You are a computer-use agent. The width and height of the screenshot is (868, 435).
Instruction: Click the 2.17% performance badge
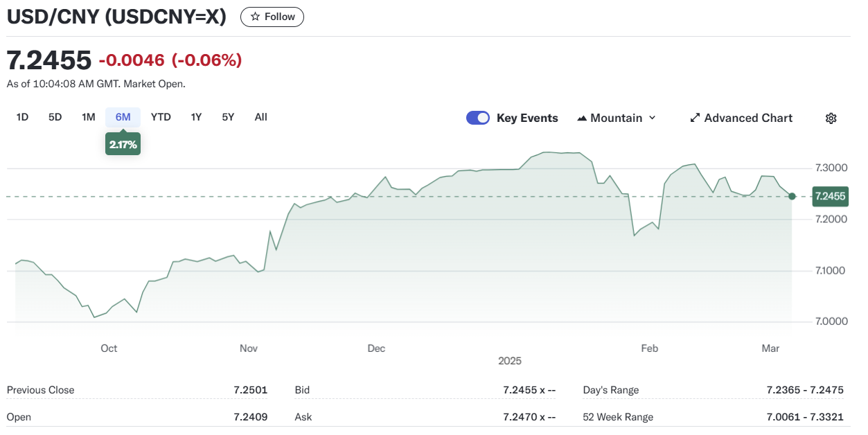point(123,145)
